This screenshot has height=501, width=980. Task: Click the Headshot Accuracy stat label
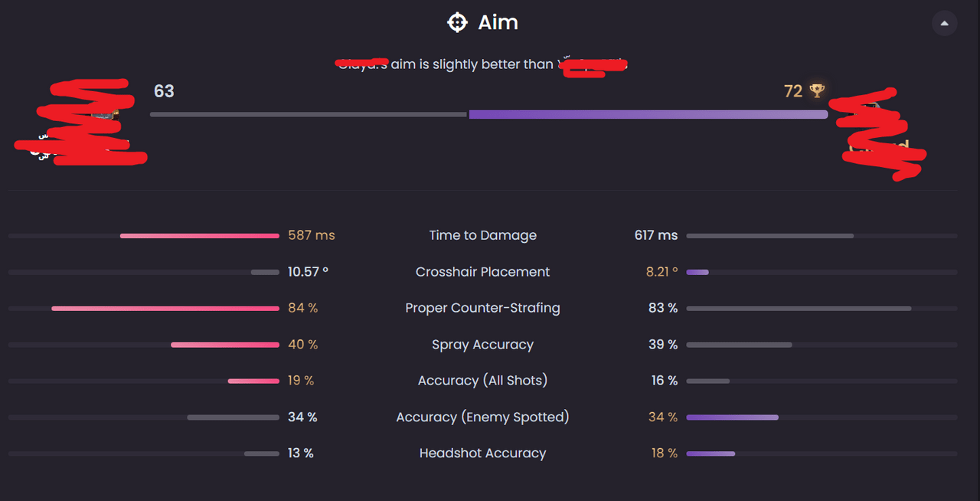point(482,454)
